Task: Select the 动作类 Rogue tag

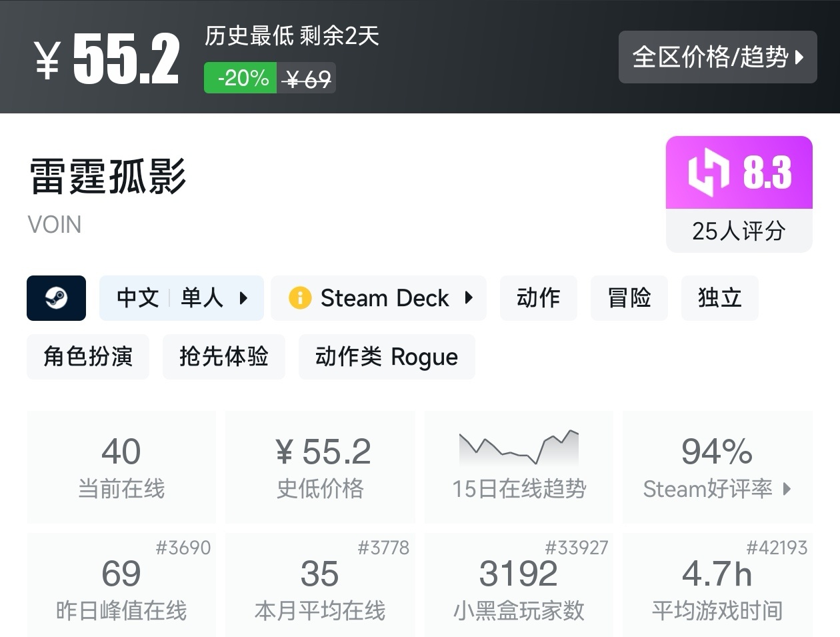Action: [387, 357]
